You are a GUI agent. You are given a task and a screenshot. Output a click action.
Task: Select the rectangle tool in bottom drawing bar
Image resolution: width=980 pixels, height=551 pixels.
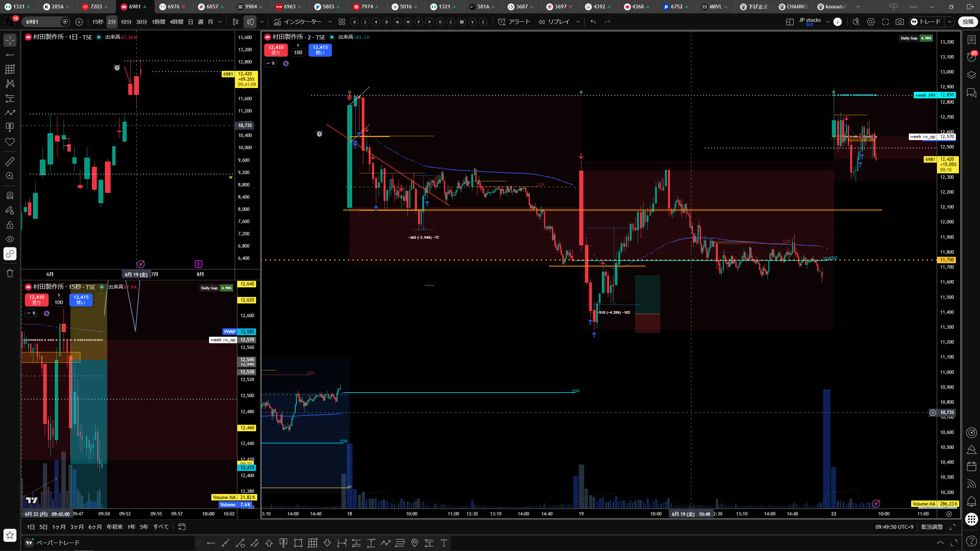[x=298, y=543]
